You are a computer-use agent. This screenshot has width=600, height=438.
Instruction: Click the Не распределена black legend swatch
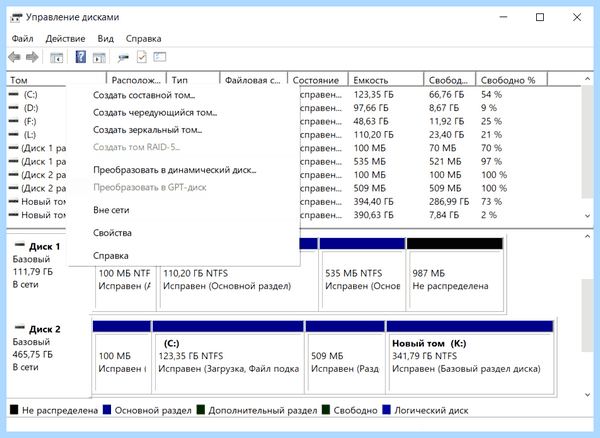click(x=14, y=410)
